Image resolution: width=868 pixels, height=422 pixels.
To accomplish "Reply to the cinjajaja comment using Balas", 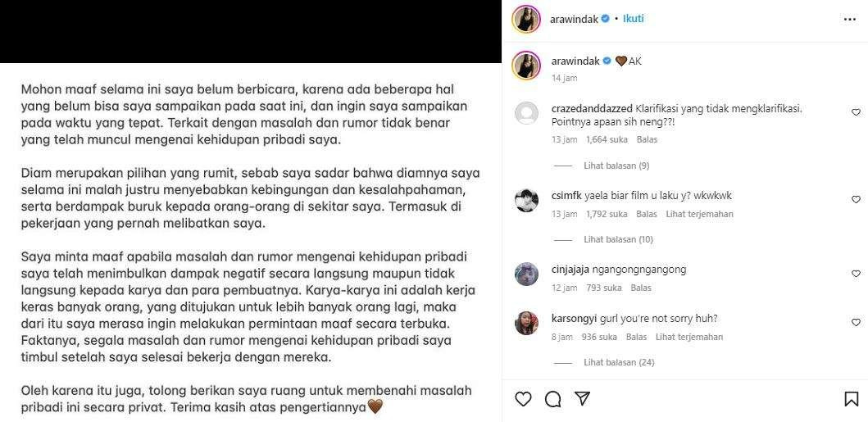I will point(641,288).
